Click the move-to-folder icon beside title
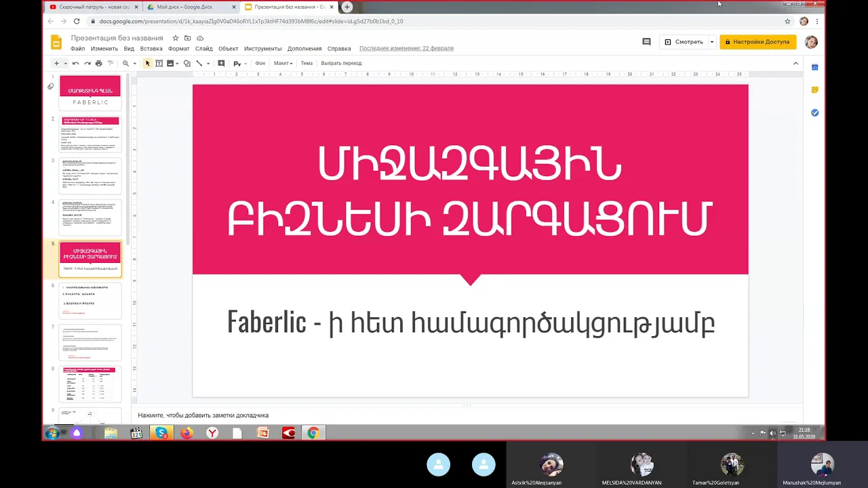The height and width of the screenshot is (488, 868). pos(188,38)
